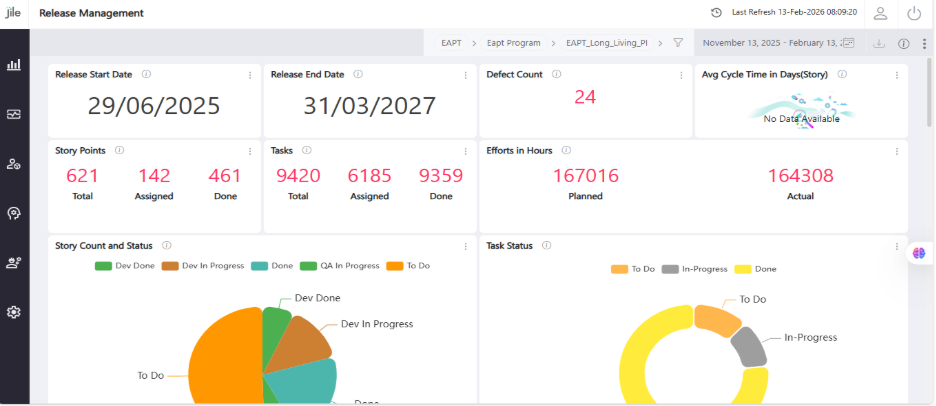Click gray In-Progress donut segment
The height and width of the screenshot is (406, 936).
749,346
